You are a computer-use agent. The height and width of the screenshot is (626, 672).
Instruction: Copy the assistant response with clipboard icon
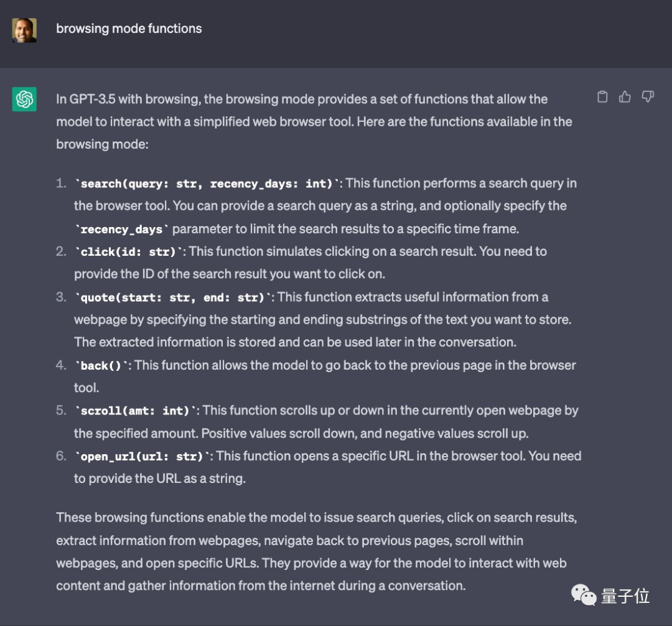(602, 97)
